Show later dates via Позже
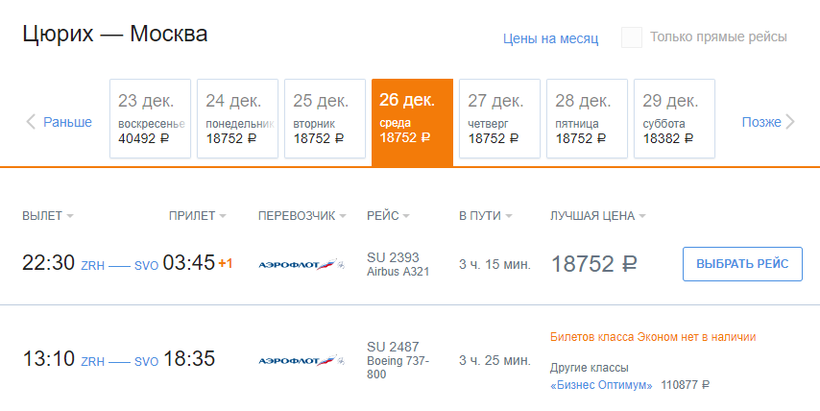 tap(761, 122)
